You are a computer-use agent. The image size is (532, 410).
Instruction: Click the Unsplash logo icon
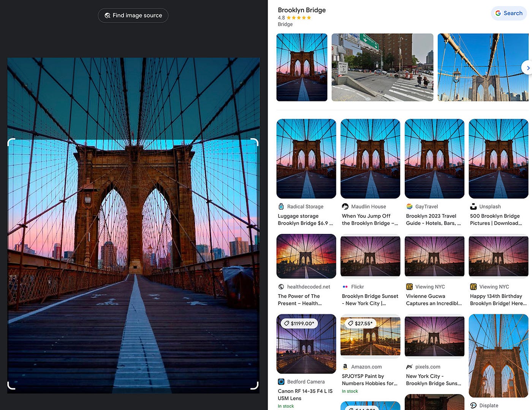tap(473, 207)
